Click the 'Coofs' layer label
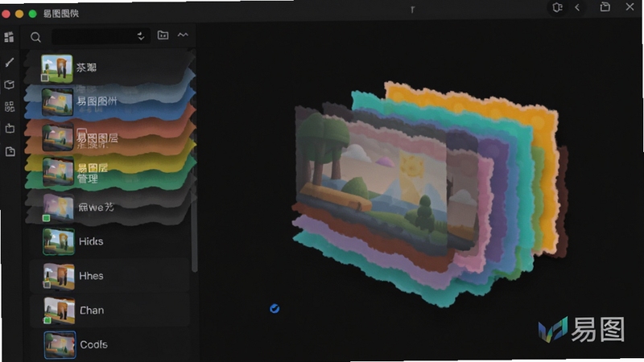Image resolution: width=644 pixels, height=362 pixels. pos(93,344)
